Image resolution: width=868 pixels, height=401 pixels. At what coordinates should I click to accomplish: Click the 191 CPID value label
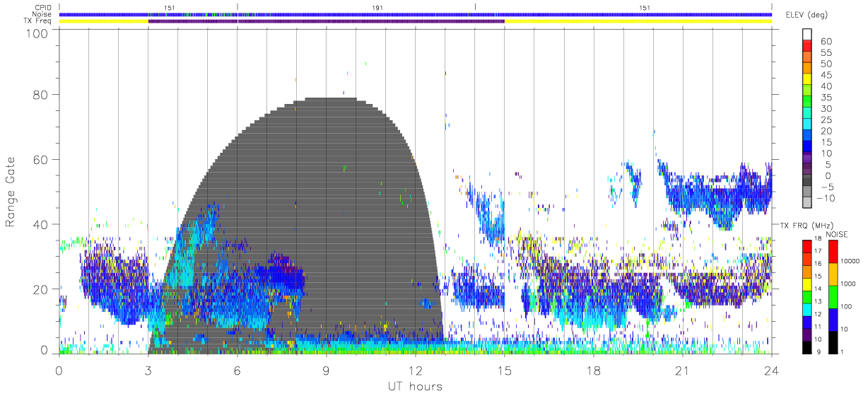click(x=377, y=7)
